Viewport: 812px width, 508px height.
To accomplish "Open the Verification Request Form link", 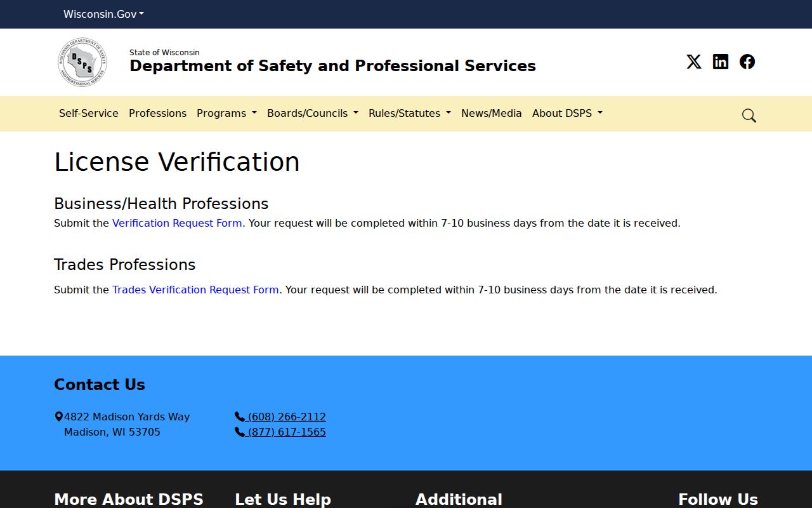I will point(177,223).
